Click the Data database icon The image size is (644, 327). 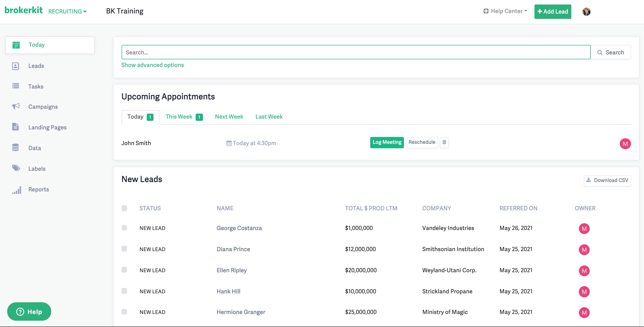(15, 147)
